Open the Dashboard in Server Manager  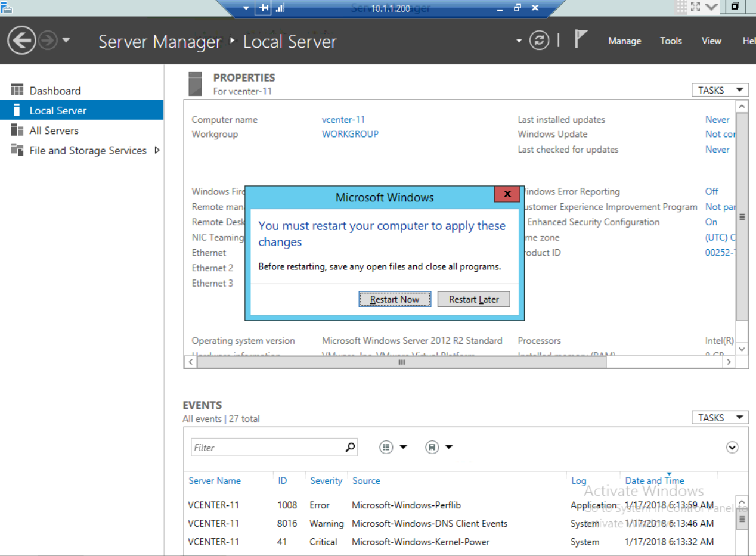(55, 90)
